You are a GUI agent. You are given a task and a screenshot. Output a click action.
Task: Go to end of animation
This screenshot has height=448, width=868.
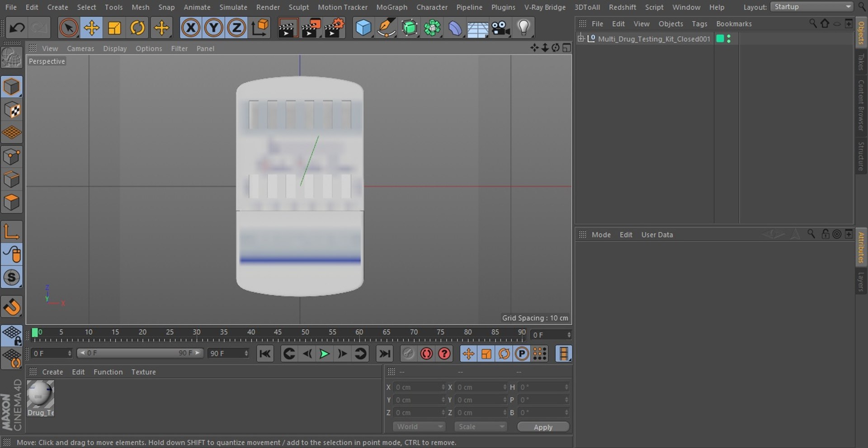click(384, 354)
